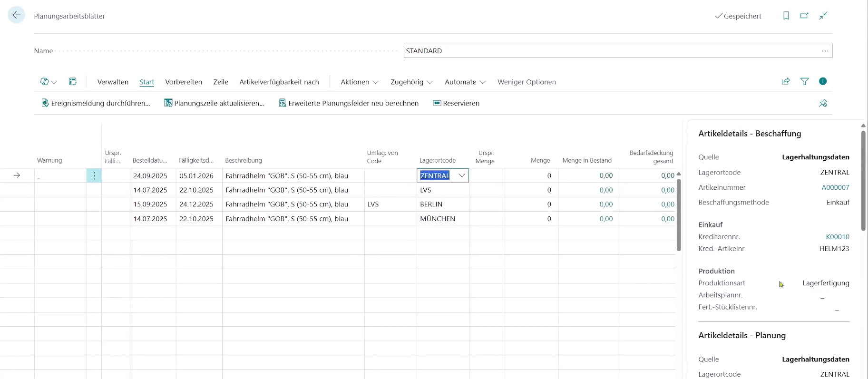Click the share icon in toolbar
Viewport: 868px width, 379px height.
coord(786,81)
